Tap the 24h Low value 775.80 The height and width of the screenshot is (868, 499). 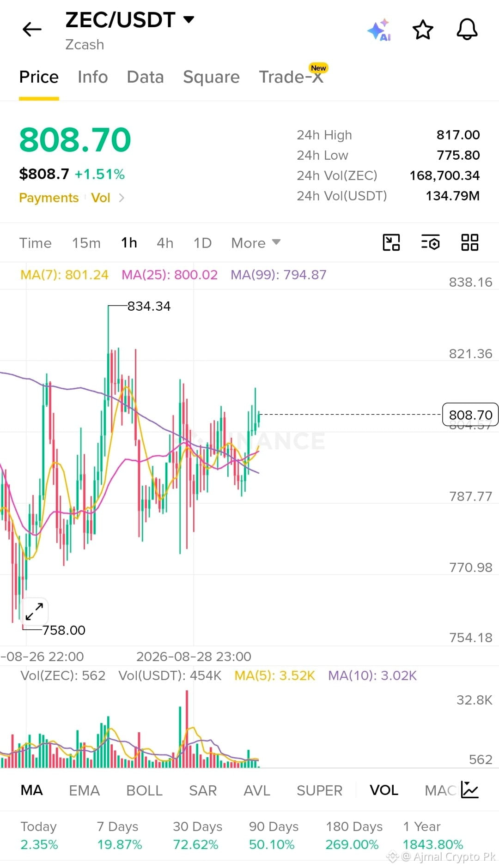[458, 155]
